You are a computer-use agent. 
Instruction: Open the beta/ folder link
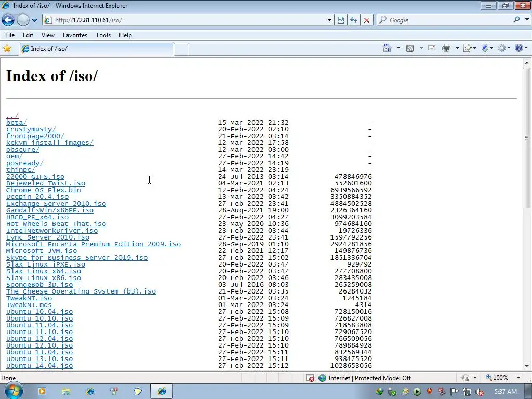pyautogui.click(x=16, y=123)
